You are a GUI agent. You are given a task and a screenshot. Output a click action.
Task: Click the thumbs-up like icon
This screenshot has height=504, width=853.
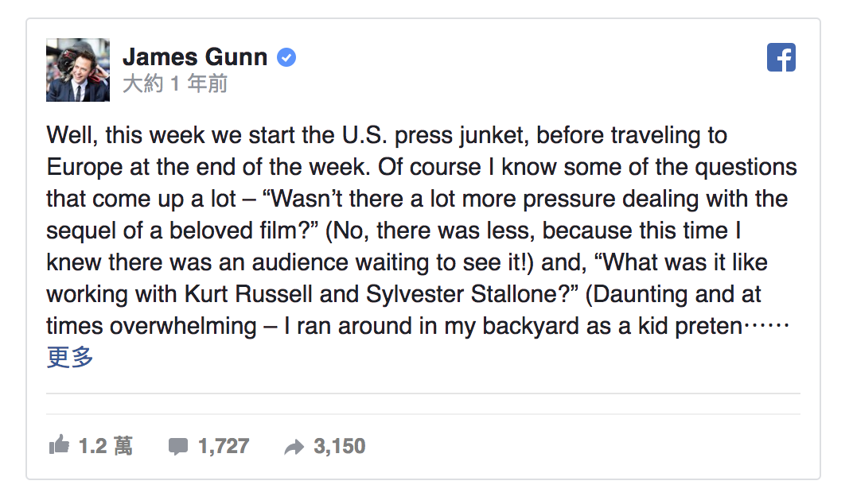[x=59, y=445]
